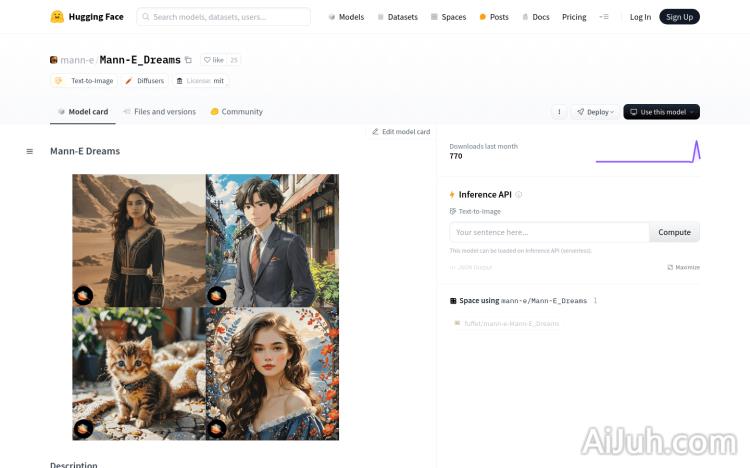Open the table of contents hamburger icon
The image size is (750, 468).
tap(30, 152)
